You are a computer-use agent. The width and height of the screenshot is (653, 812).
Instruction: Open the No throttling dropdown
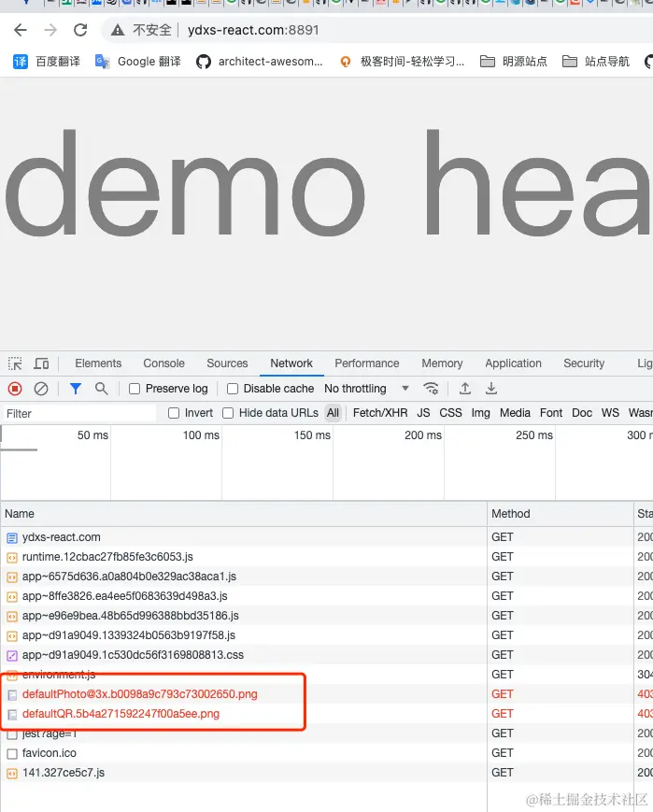(366, 389)
